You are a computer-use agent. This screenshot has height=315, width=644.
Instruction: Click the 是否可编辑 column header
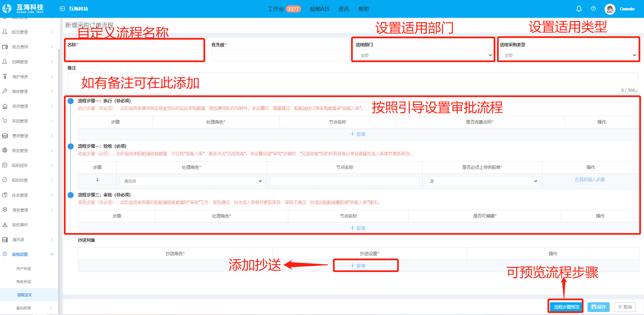(485, 216)
